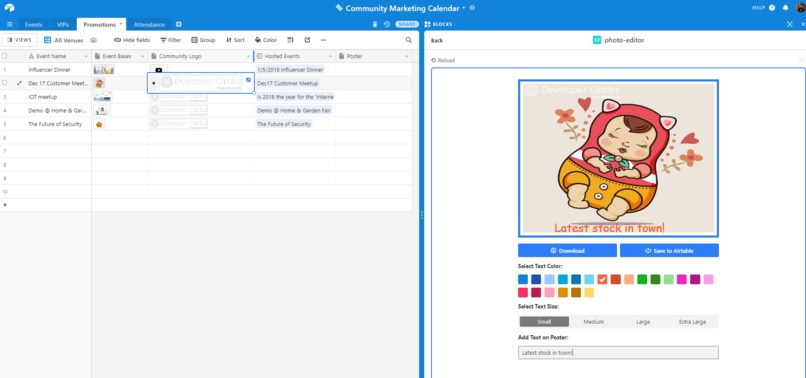The height and width of the screenshot is (378, 806).
Task: Open the base history icon
Action: pos(387,24)
